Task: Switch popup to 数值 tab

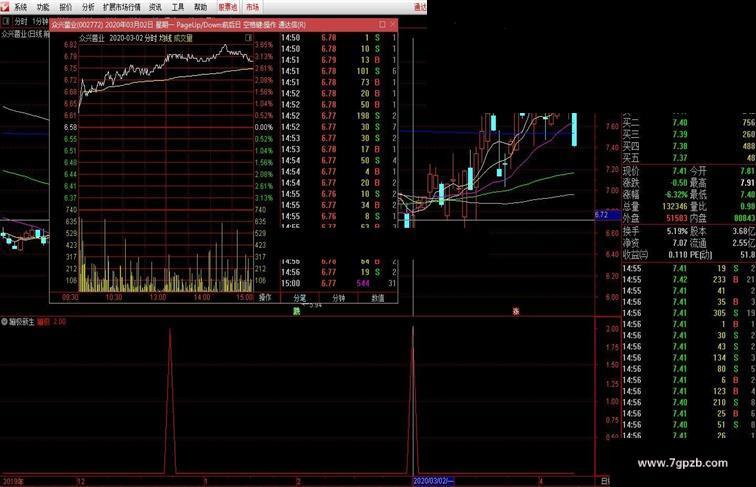Action: click(378, 298)
